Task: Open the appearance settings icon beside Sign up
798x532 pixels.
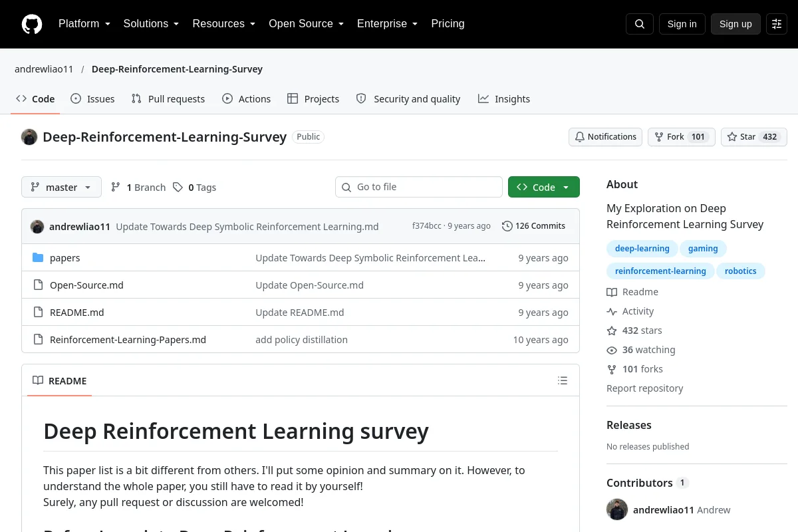Action: point(777,24)
